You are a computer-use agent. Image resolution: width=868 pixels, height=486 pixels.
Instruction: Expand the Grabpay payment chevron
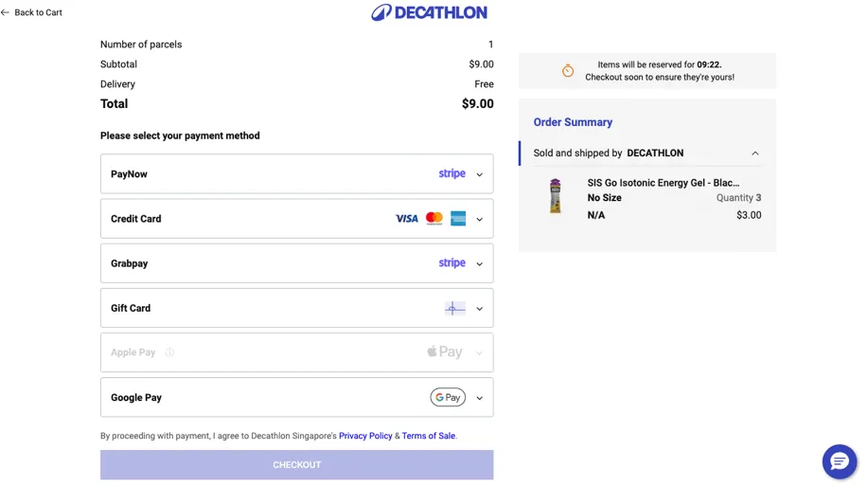click(479, 264)
